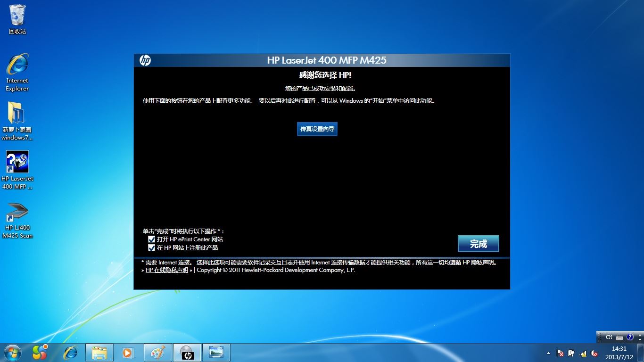Click the 单击"完成"时将执行以下操作 label

[x=184, y=231]
